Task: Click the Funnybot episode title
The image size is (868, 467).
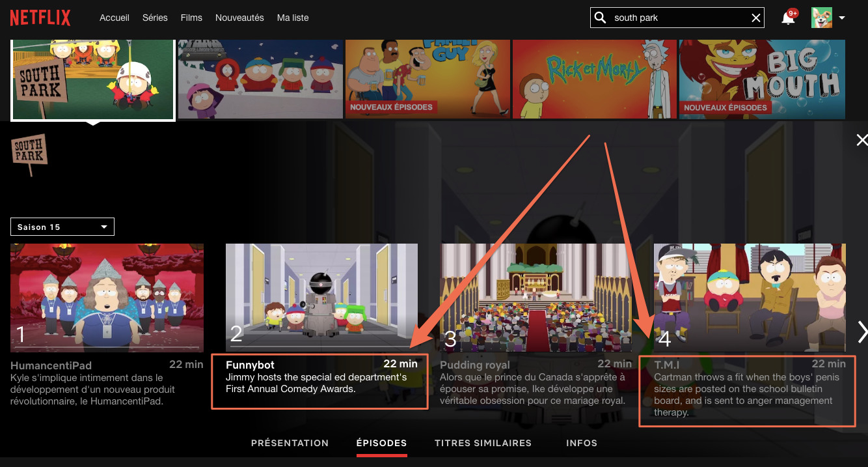Action: (250, 365)
